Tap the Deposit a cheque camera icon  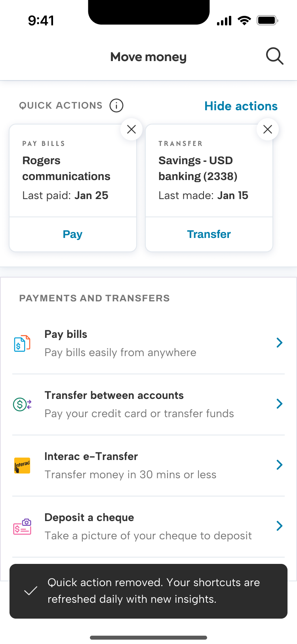point(22,527)
